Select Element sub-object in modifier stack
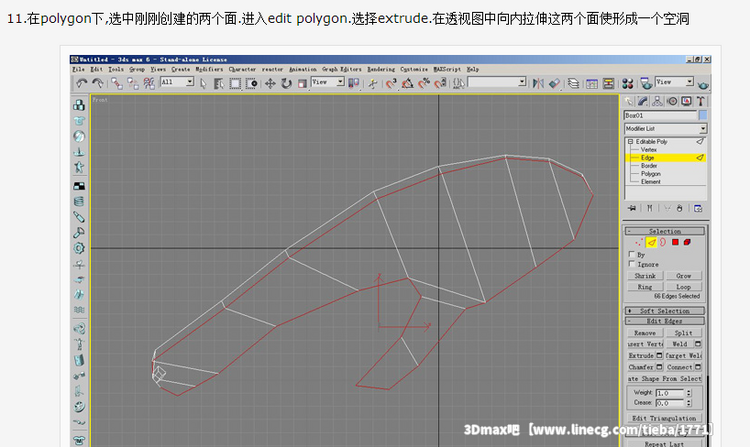 click(x=651, y=182)
